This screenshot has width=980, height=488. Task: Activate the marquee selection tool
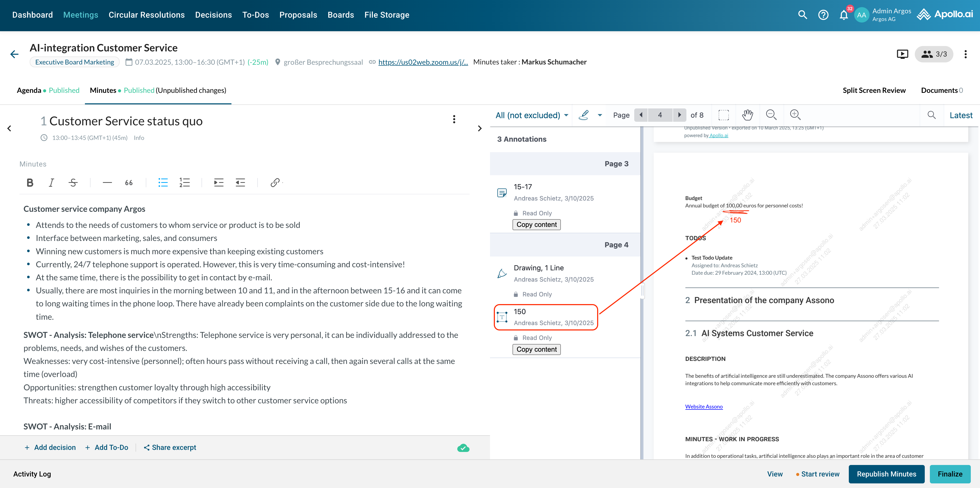[723, 115]
